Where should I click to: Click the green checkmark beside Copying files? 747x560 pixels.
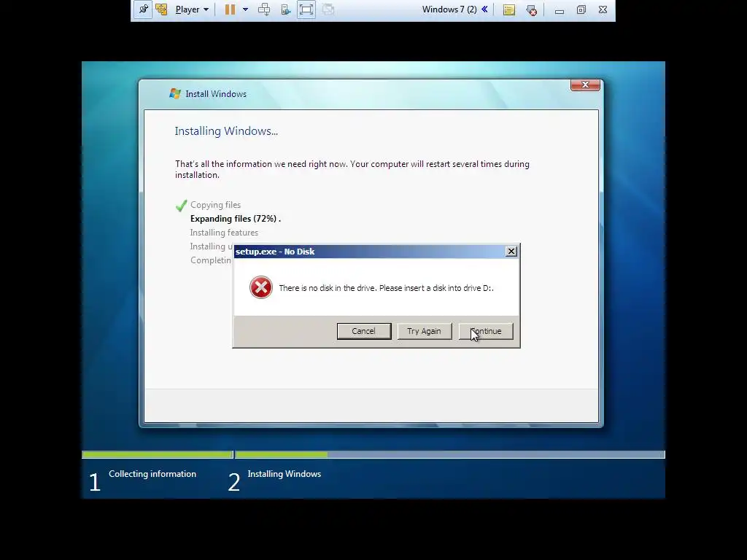click(181, 206)
